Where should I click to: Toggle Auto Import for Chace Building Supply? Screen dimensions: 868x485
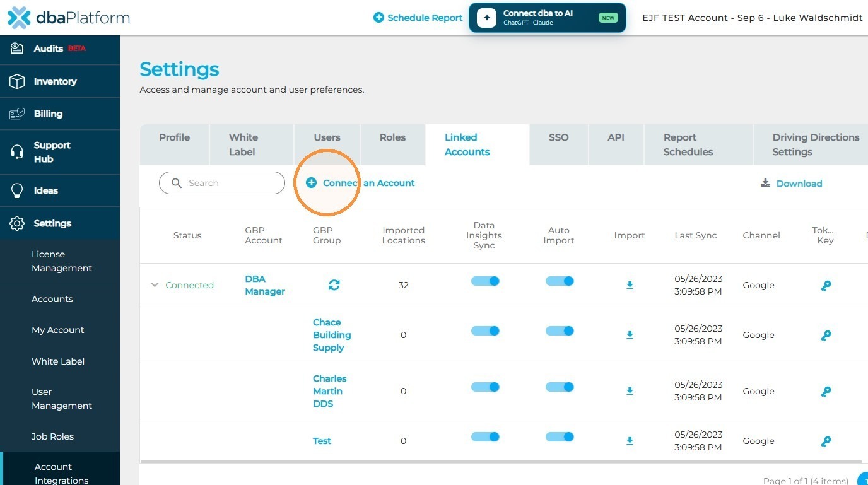pyautogui.click(x=560, y=331)
